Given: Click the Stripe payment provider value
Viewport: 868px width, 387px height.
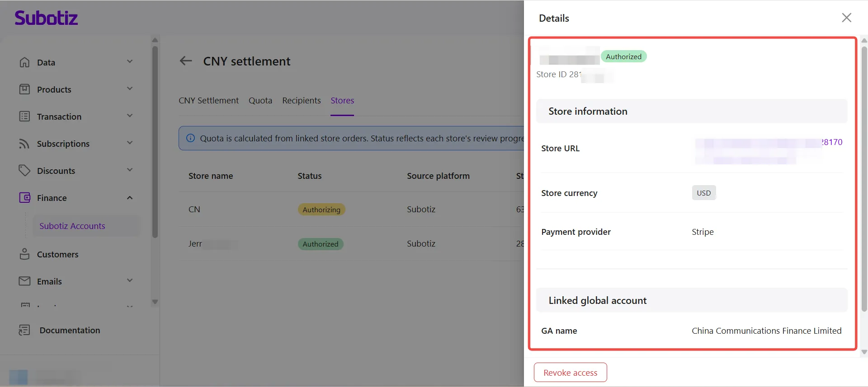Looking at the screenshot, I should [703, 232].
